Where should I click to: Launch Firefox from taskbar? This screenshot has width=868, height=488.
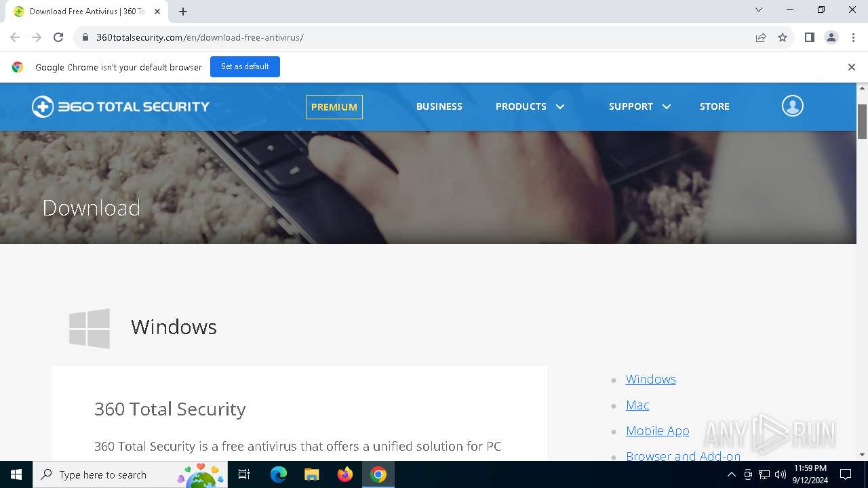tap(345, 474)
